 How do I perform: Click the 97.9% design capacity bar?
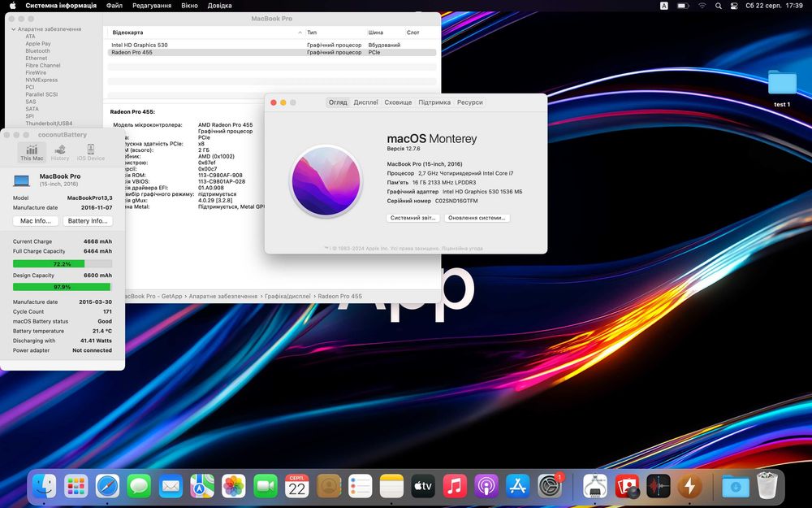[x=63, y=287]
